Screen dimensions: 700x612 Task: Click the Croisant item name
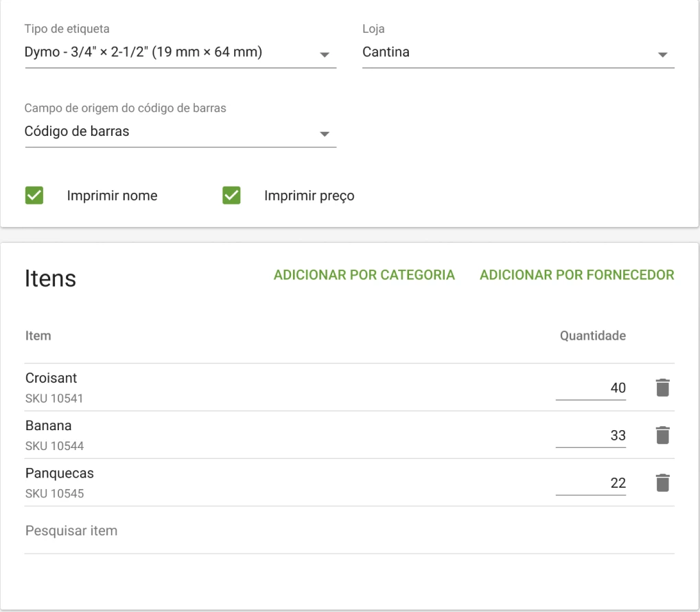tap(51, 378)
